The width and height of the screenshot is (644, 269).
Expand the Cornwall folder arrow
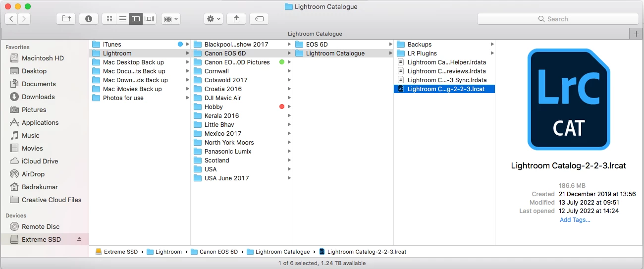[x=289, y=71]
